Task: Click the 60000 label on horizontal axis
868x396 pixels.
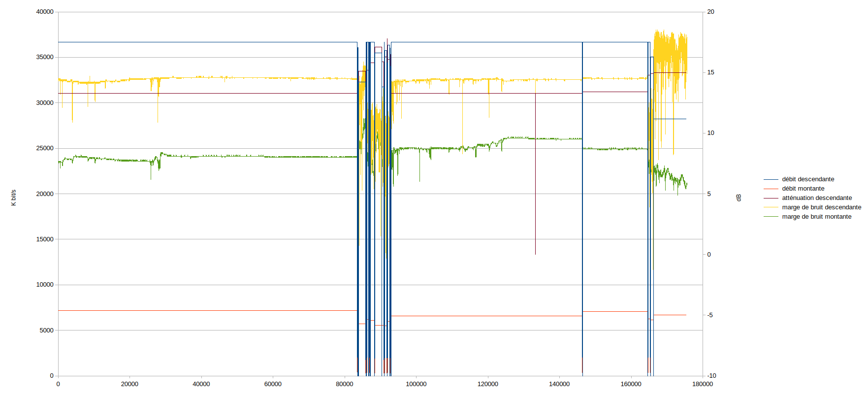Action: (x=273, y=384)
